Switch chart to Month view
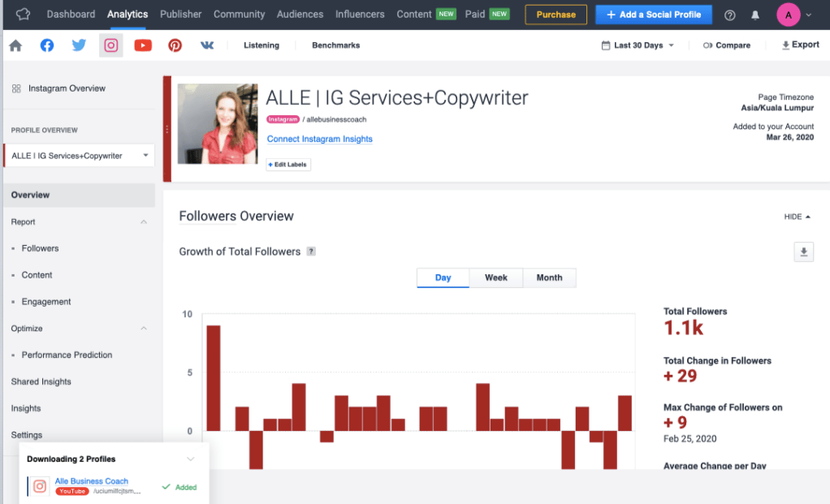Image resolution: width=830 pixels, height=504 pixels. pyautogui.click(x=549, y=278)
